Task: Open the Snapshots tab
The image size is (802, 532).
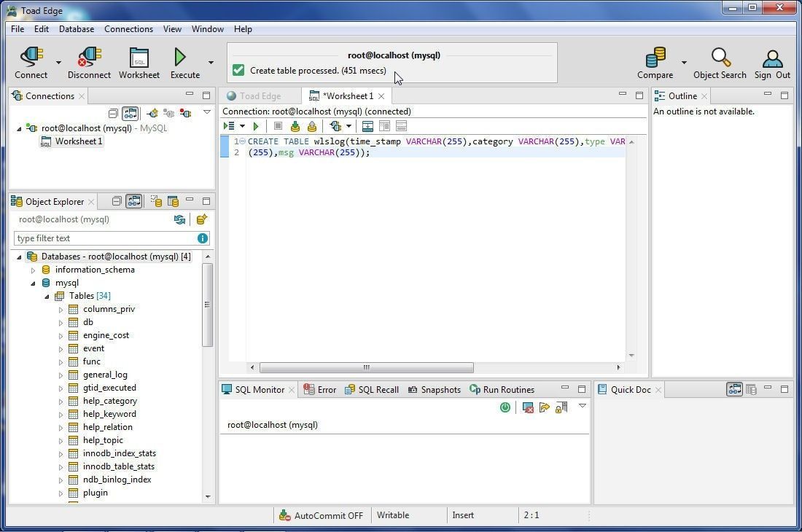Action: coord(435,389)
